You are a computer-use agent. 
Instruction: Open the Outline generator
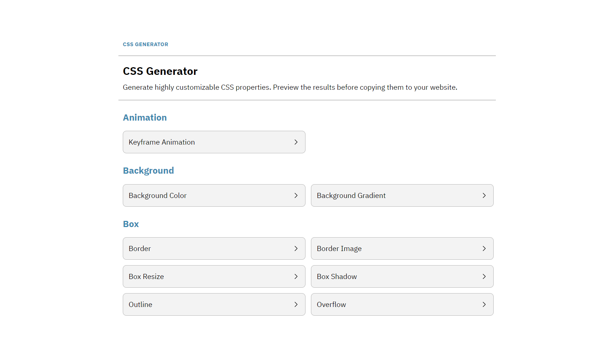pyautogui.click(x=141, y=304)
